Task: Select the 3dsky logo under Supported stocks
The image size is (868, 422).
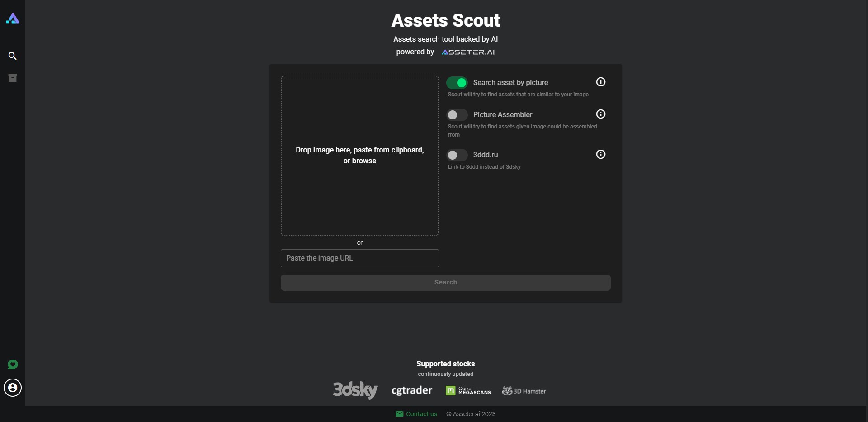Action: tap(354, 390)
